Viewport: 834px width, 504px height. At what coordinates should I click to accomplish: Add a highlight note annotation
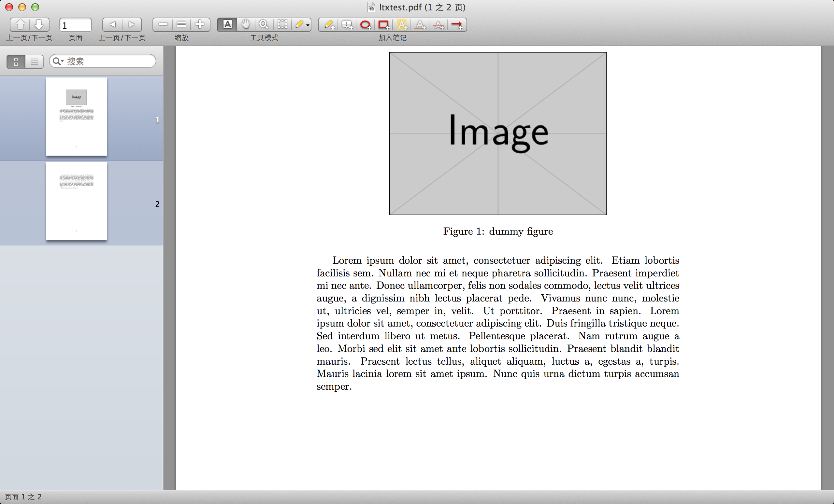point(402,24)
